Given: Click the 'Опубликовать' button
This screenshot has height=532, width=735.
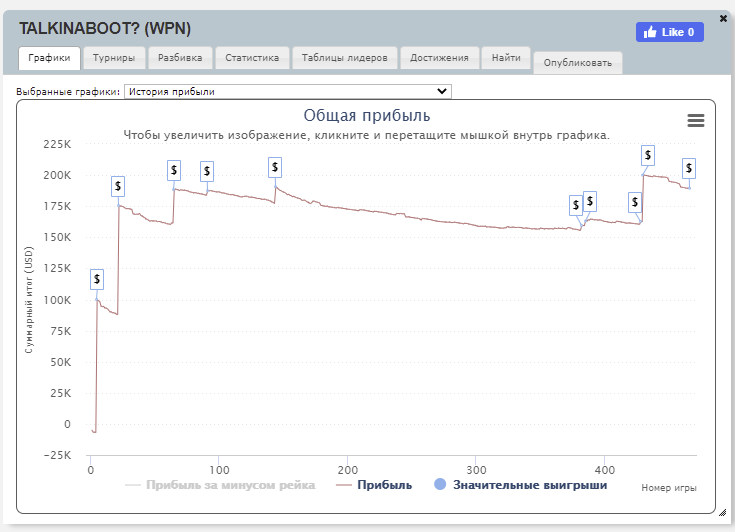Looking at the screenshot, I should (577, 63).
